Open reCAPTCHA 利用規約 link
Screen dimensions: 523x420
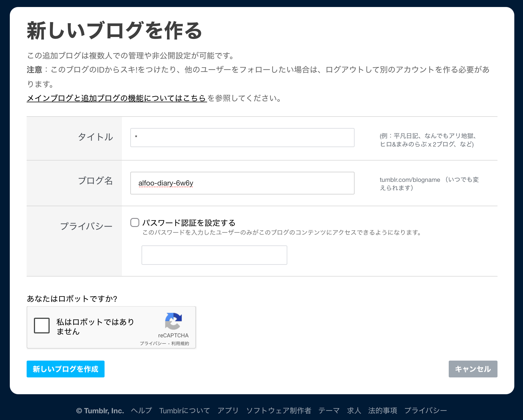(180, 344)
